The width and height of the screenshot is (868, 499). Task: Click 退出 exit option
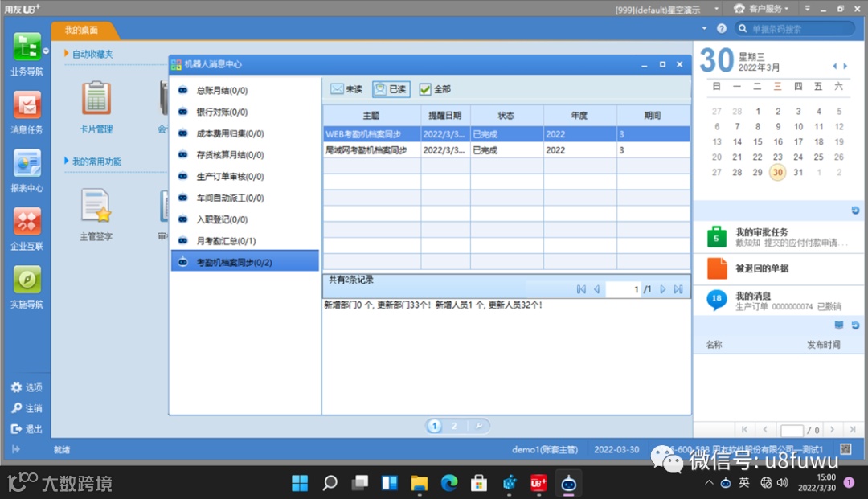[27, 429]
